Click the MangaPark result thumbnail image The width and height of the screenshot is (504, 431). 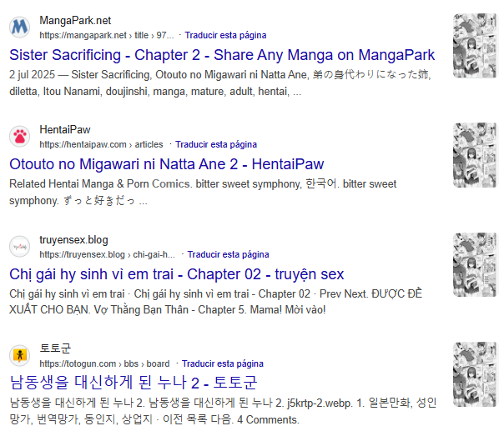tap(475, 46)
